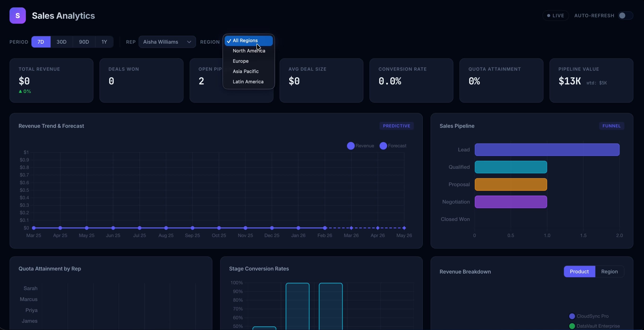Click the purple S app logo

17,16
